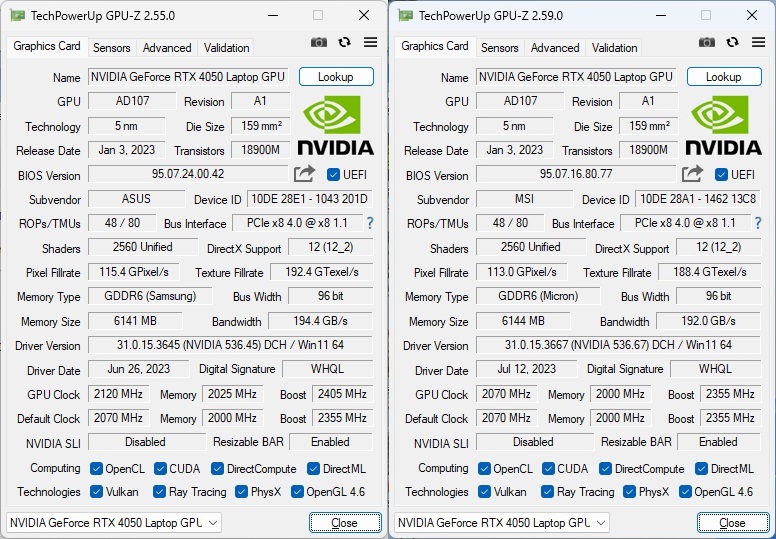776x539 pixels.
Task: Toggle DirectCompute checkbox in GPU-Z 2.55.0 window
Action: click(217, 468)
